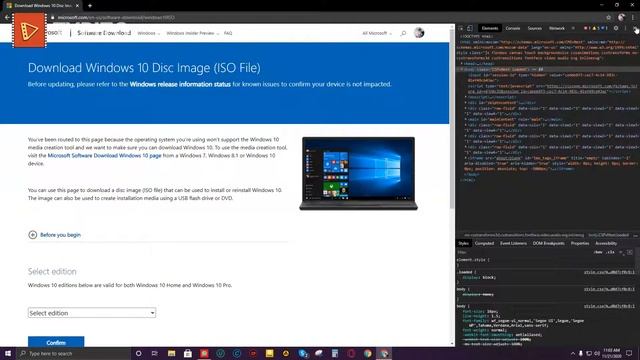Open File Explorer from taskbar
This screenshot has width=640, height=360.
click(x=171, y=353)
